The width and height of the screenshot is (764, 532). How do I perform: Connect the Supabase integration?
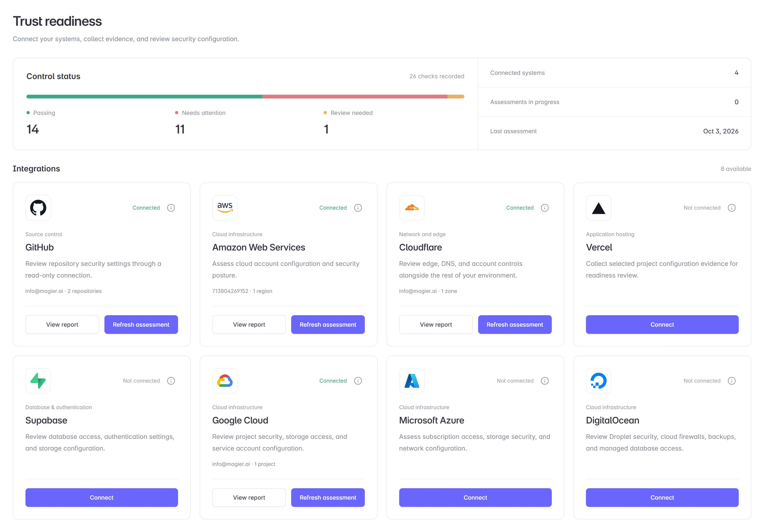(x=102, y=498)
